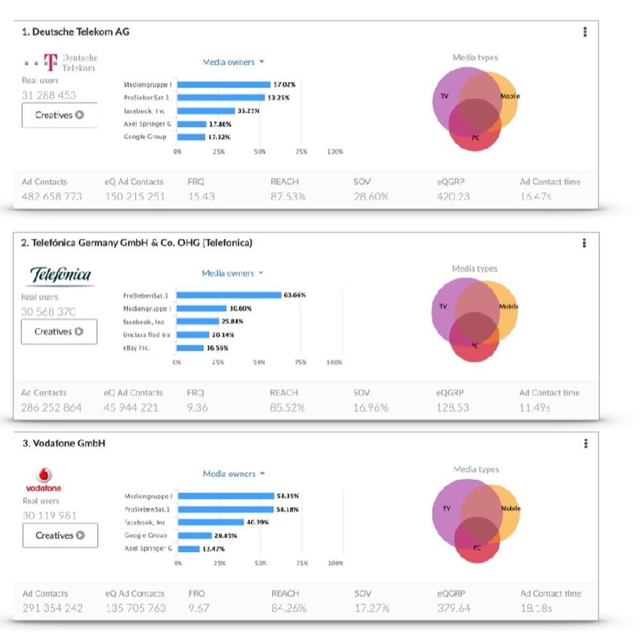Click SOV value 16.96%

pyautogui.click(x=371, y=408)
